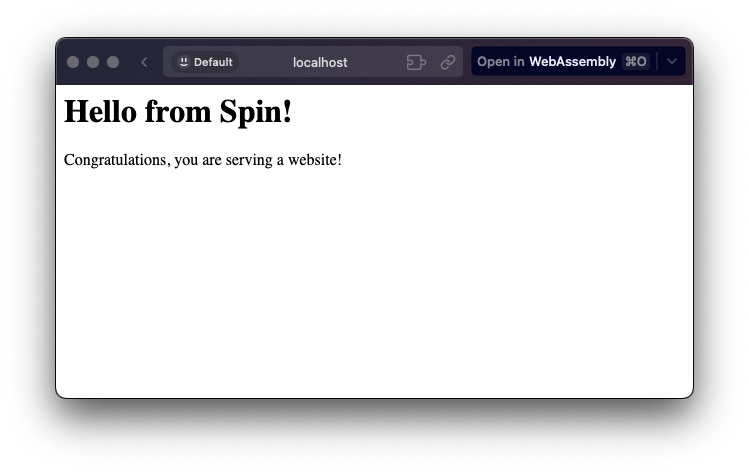The image size is (749, 472).
Task: Minimize window with the middle gray dot
Action: (x=93, y=62)
